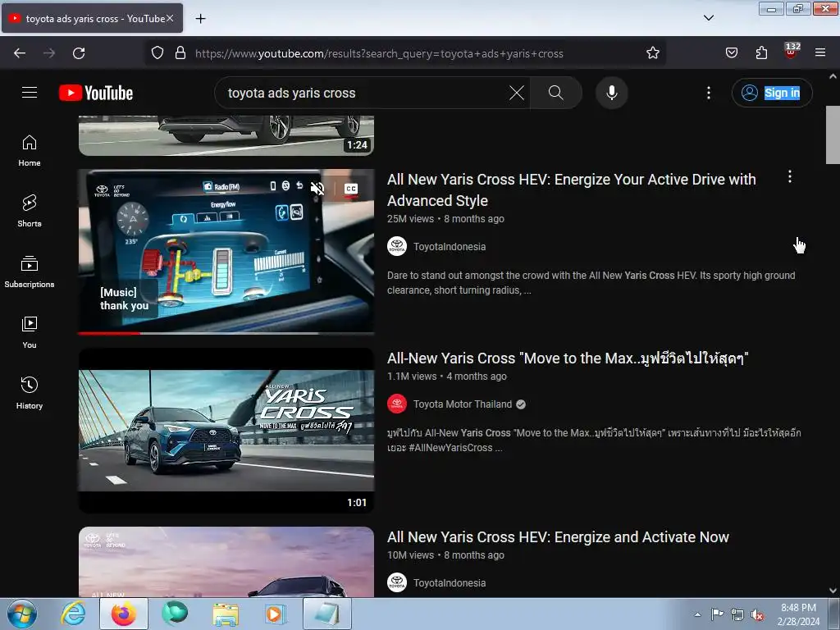Screen dimensions: 840x630
Task: Open Subscriptions in the sidebar
Action: pos(30,272)
